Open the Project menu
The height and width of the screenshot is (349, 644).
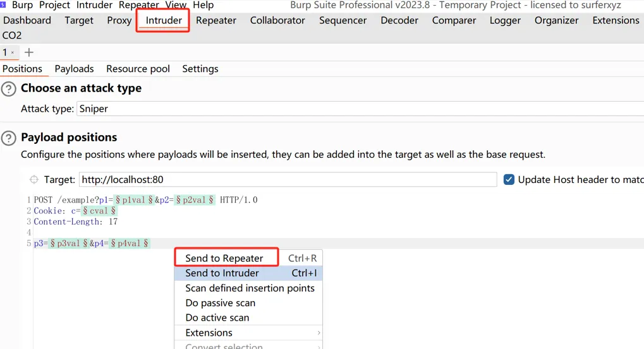pyautogui.click(x=54, y=5)
